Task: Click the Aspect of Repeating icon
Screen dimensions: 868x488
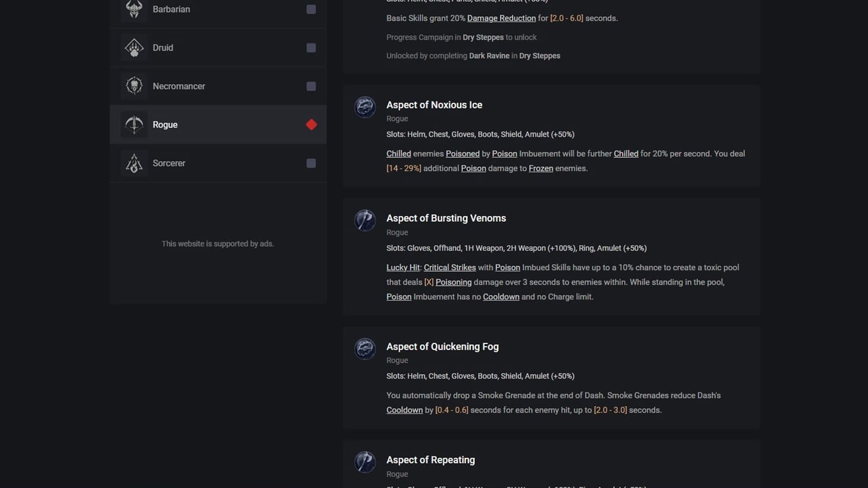Action: (x=365, y=462)
